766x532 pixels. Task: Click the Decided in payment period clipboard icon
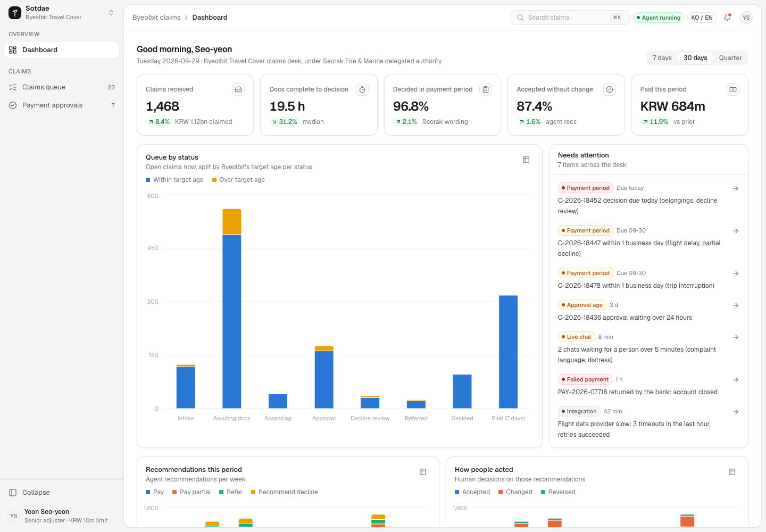coord(486,89)
